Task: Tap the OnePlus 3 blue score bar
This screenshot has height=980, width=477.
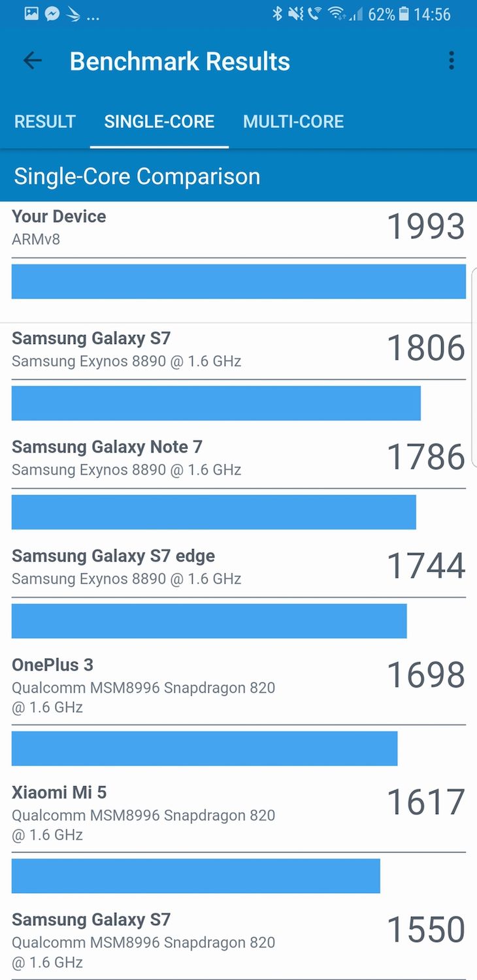Action: coord(205,748)
